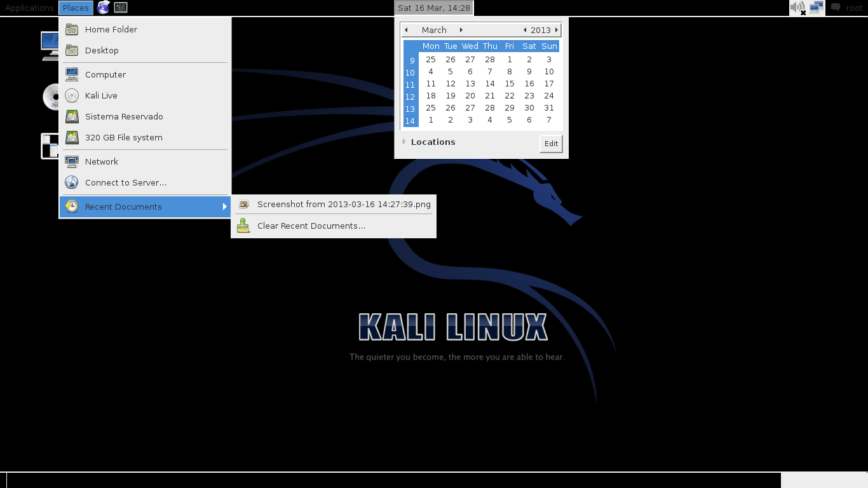Go to the previous month in calendar
The width and height of the screenshot is (868, 488).
[x=406, y=30]
